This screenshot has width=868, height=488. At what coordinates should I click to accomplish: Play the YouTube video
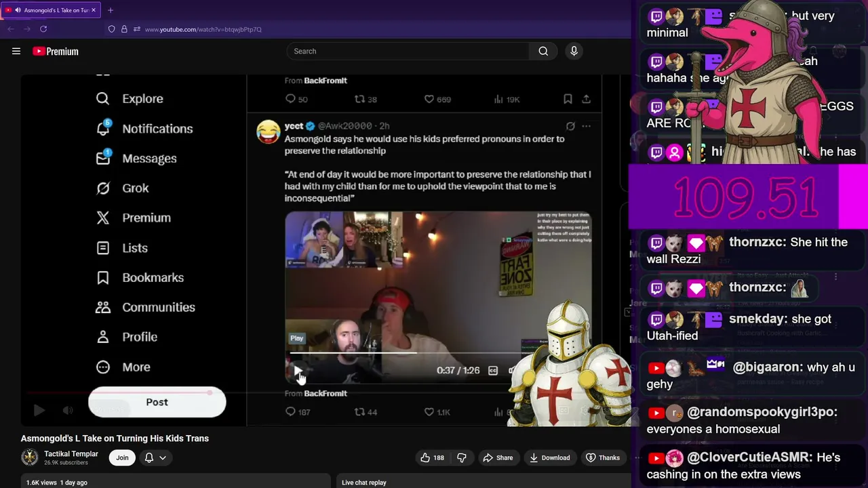coord(39,410)
